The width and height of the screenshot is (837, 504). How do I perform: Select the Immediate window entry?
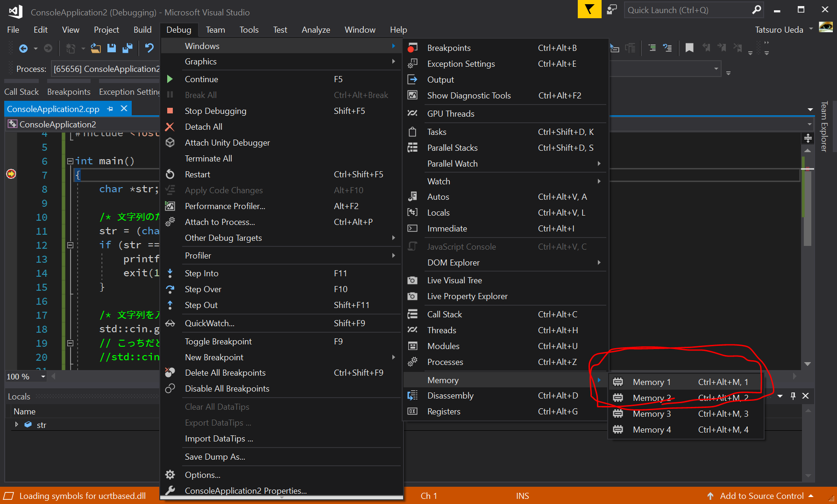[505, 229]
